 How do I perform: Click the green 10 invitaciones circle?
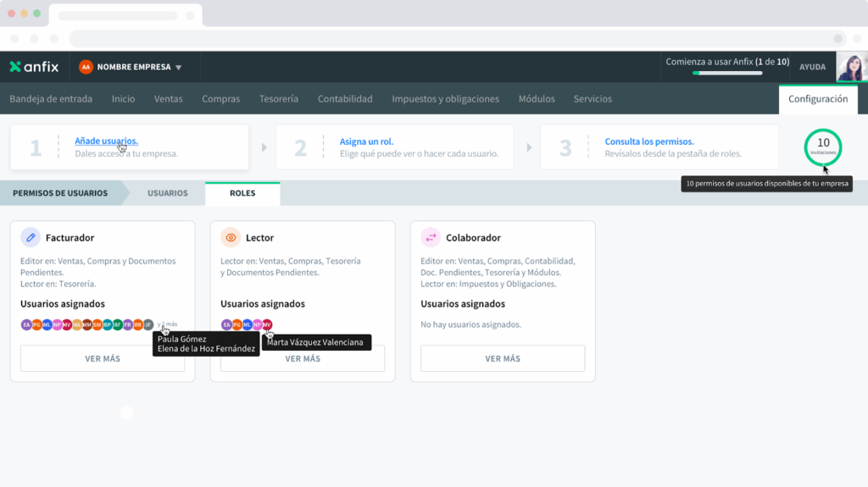point(822,147)
